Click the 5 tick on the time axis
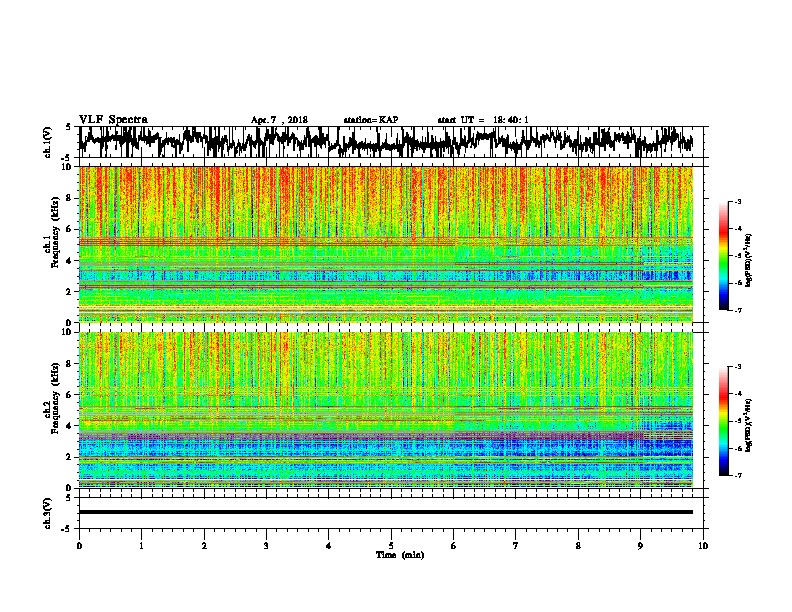This screenshot has height=612, width=792. coord(391,546)
